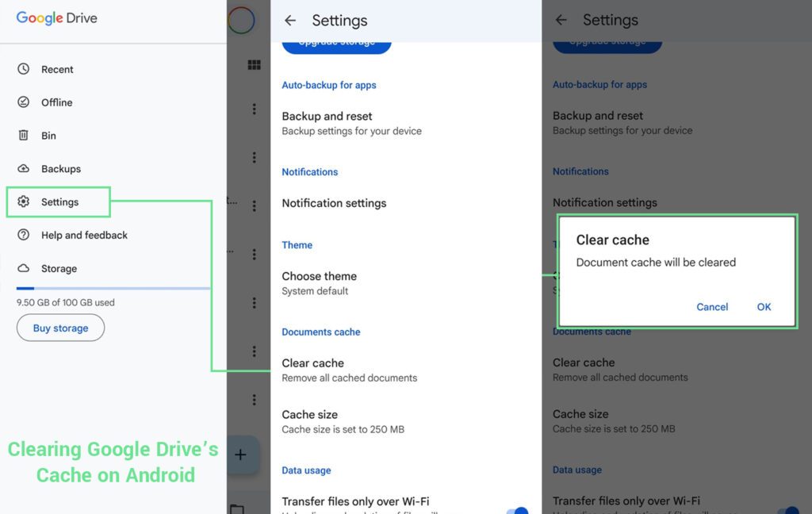The height and width of the screenshot is (514, 812).
Task: Click the Help and feedback question icon
Action: click(x=23, y=235)
